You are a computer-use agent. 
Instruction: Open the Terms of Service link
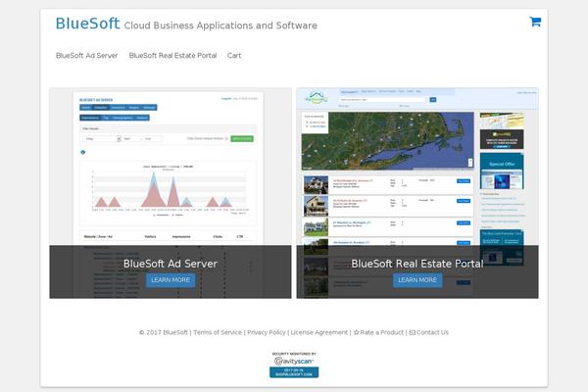coord(218,332)
